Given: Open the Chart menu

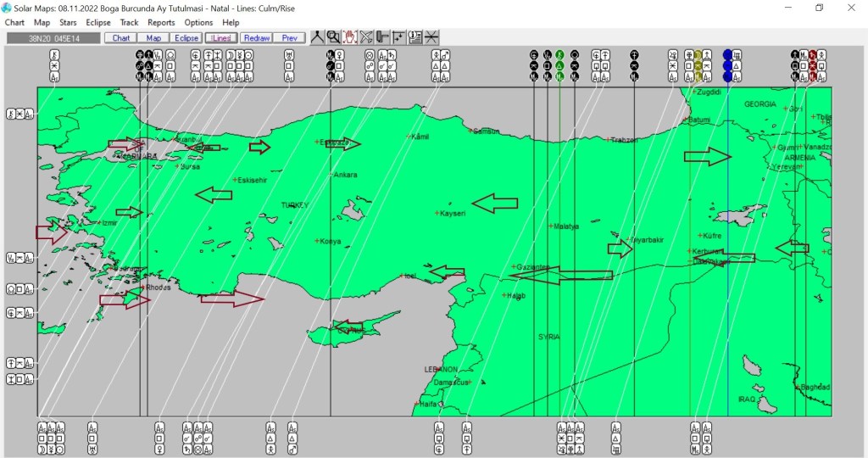Looking at the screenshot, I should (x=14, y=23).
